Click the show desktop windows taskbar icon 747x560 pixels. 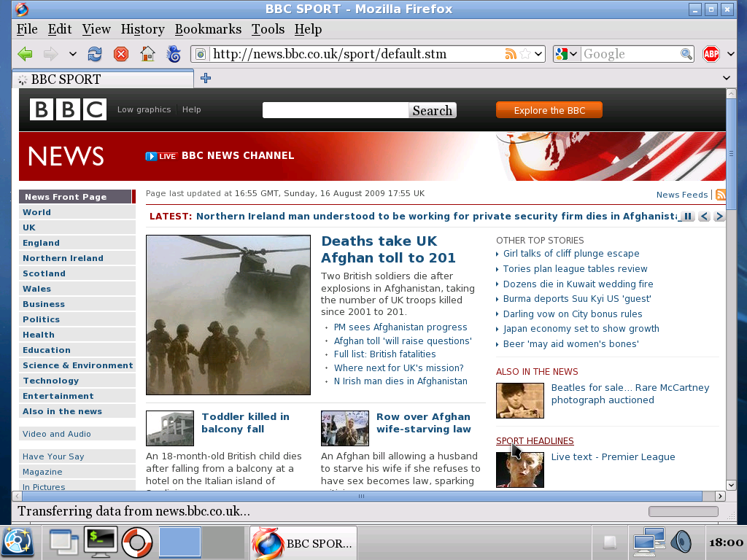pyautogui.click(x=64, y=542)
